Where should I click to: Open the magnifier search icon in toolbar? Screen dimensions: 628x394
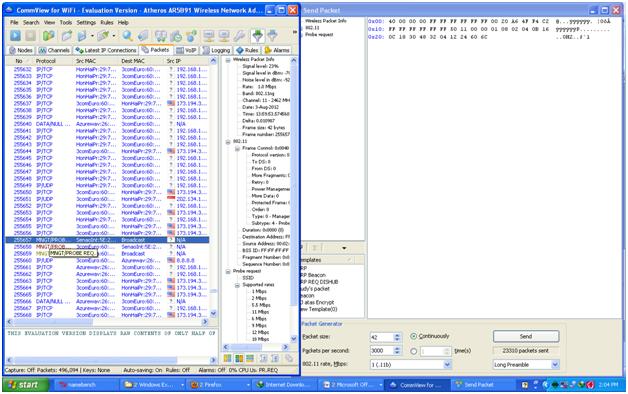127,36
